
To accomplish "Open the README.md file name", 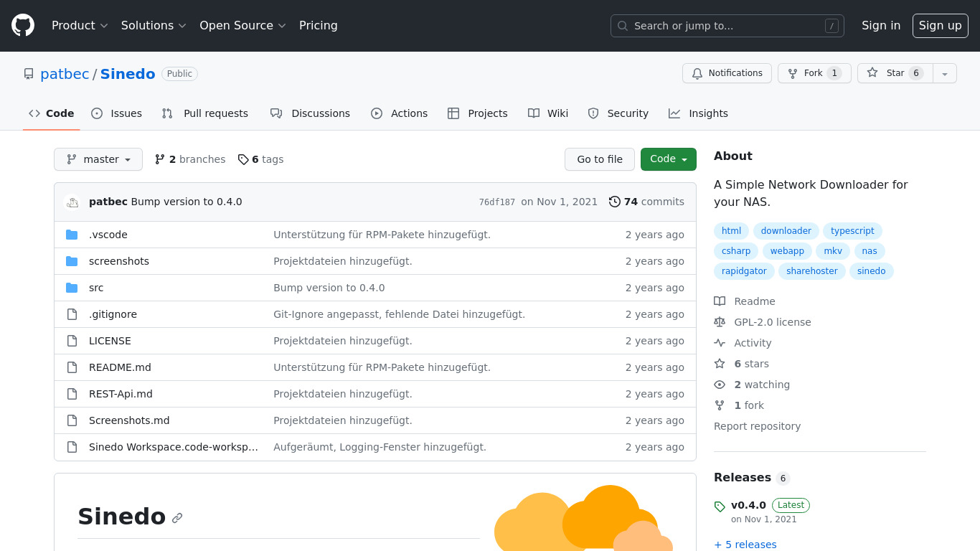I will (x=120, y=367).
